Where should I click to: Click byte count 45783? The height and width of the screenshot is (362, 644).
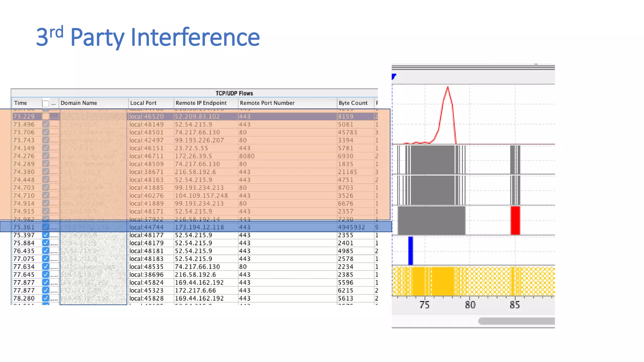click(347, 132)
